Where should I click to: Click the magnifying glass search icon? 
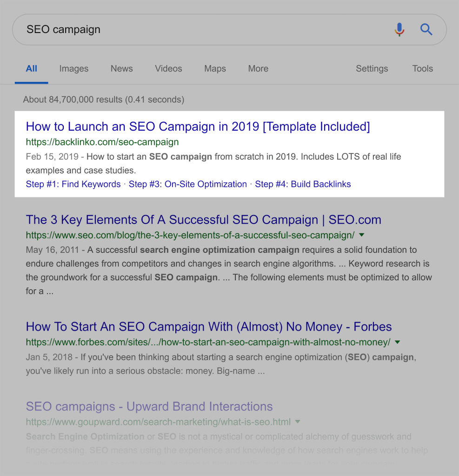click(426, 29)
